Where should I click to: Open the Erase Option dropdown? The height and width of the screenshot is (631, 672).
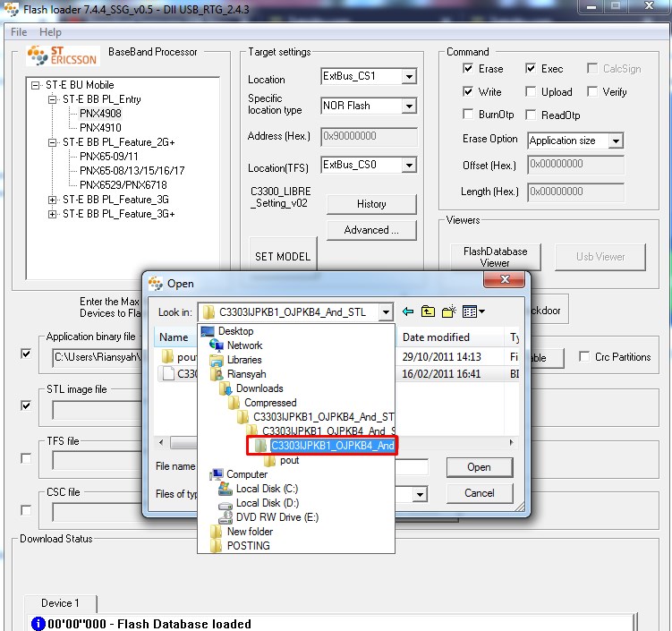(x=616, y=141)
